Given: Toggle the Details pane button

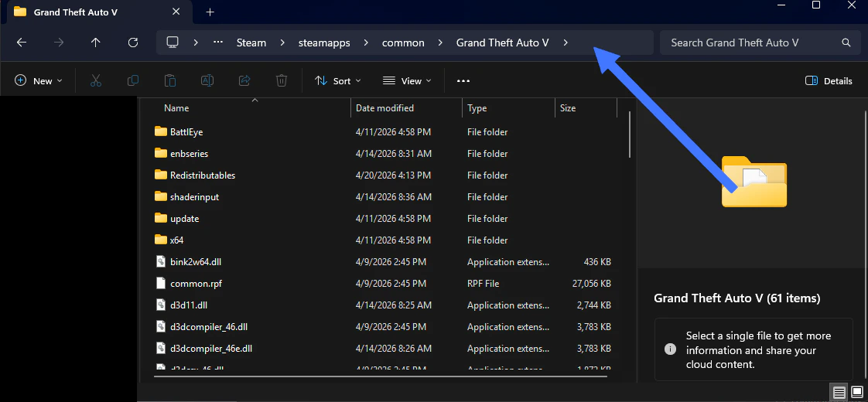Looking at the screenshot, I should click(829, 80).
